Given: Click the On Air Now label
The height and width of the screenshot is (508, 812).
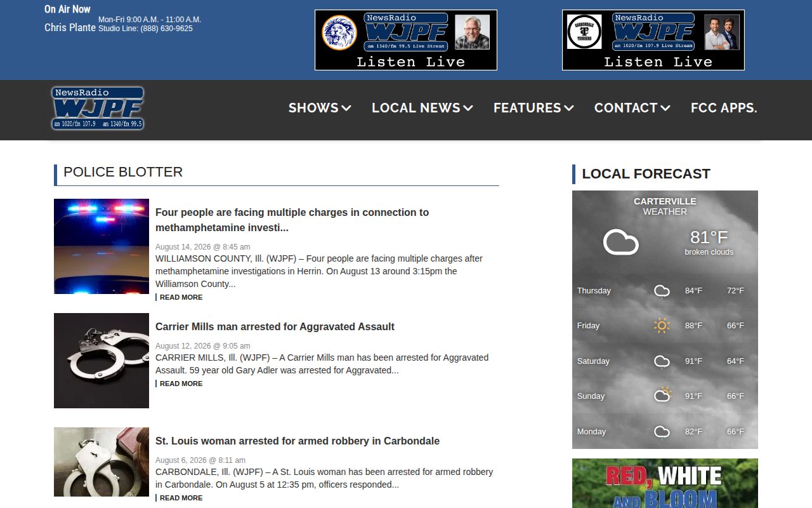Looking at the screenshot, I should 67,9.
